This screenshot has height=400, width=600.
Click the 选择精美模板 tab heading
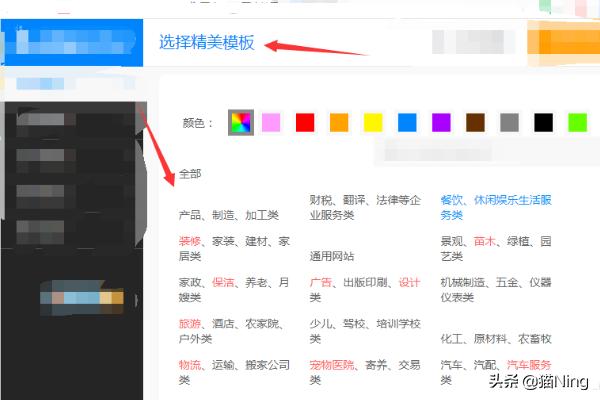[207, 43]
